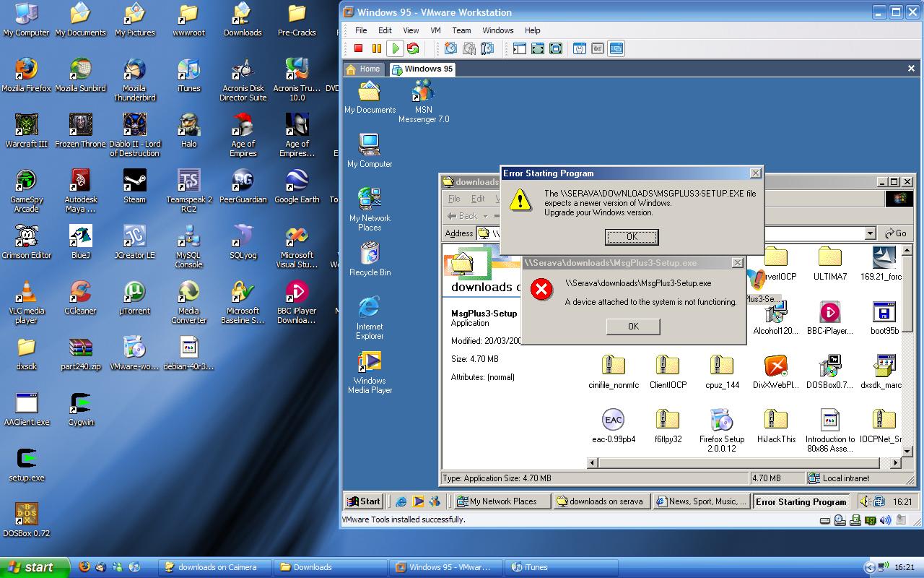This screenshot has height=578, width=924.
Task: Click OK in Error Starting Program dialog
Action: (632, 237)
